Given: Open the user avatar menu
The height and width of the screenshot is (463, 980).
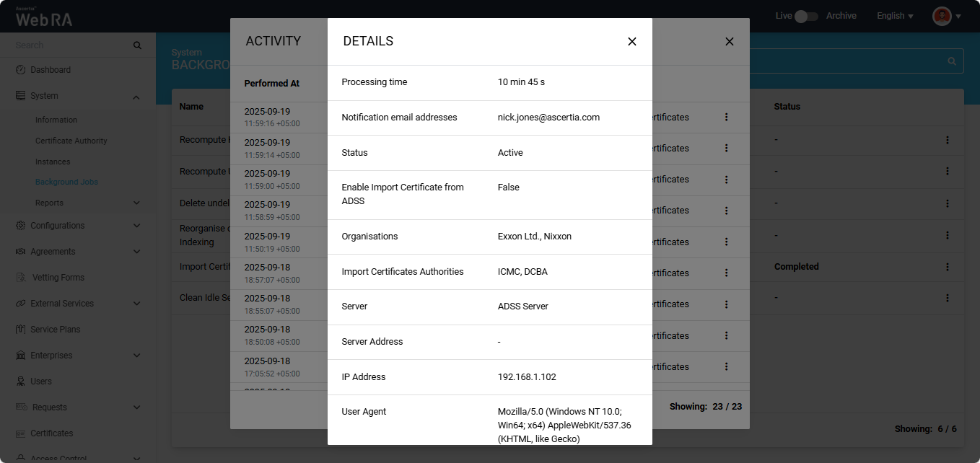Looking at the screenshot, I should pyautogui.click(x=947, y=16).
